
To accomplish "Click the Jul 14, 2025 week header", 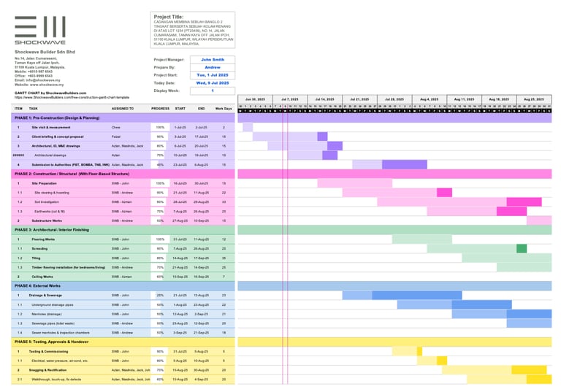I will (325, 99).
